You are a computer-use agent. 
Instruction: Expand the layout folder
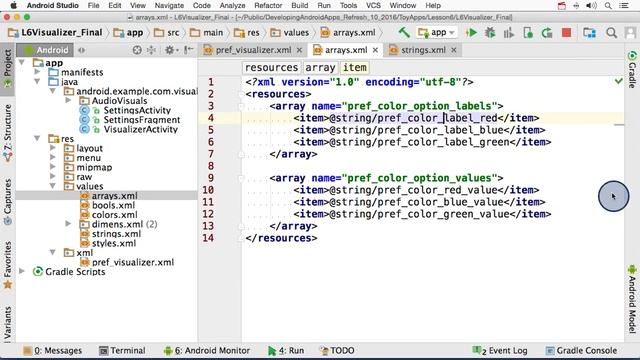[53, 148]
